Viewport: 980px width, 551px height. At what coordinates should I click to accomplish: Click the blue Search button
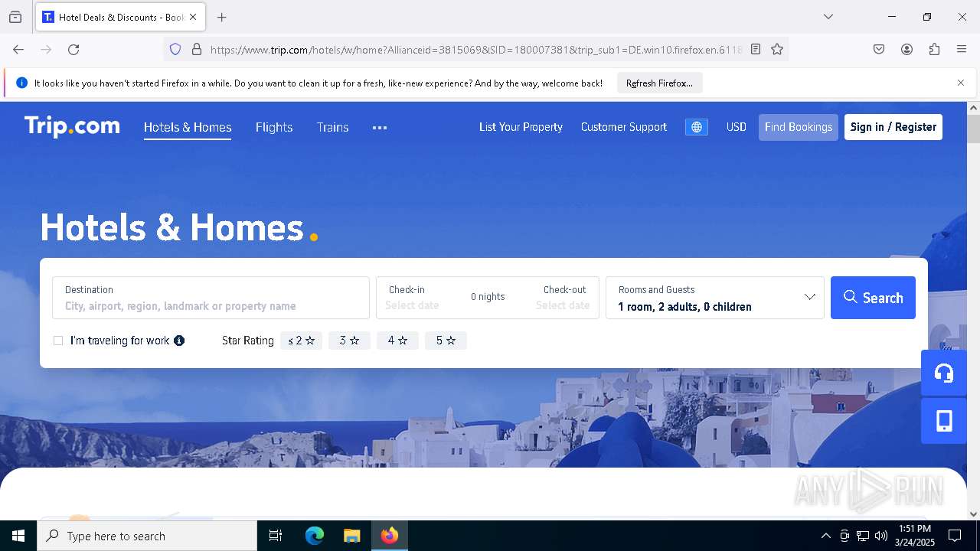[x=873, y=298]
